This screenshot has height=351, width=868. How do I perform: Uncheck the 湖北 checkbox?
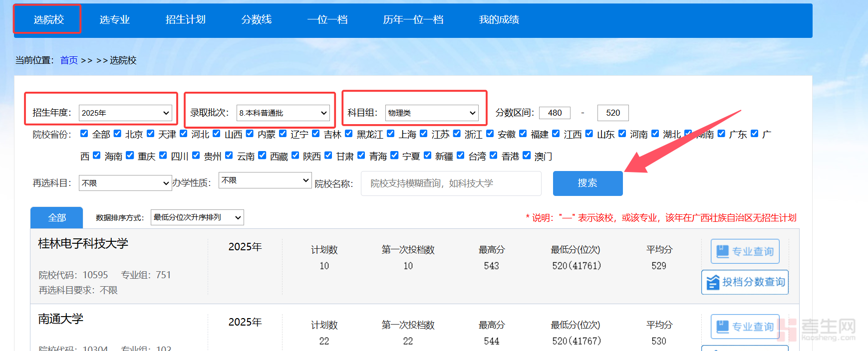tap(655, 133)
